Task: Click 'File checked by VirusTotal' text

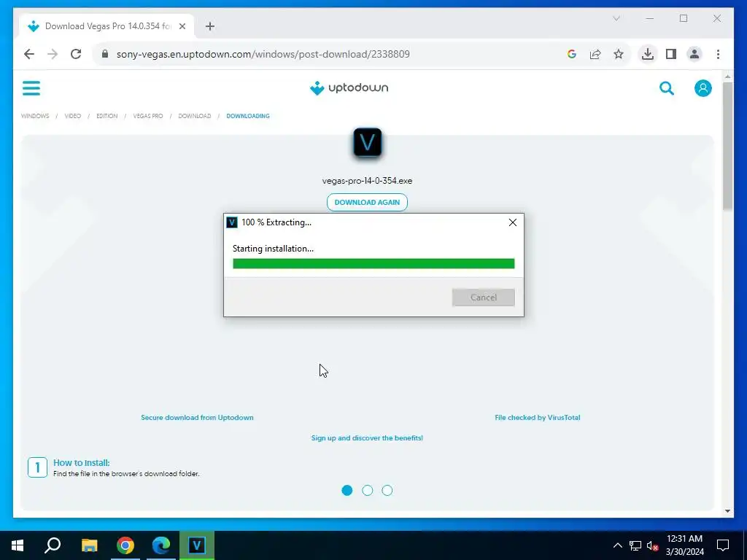Action: (x=538, y=417)
